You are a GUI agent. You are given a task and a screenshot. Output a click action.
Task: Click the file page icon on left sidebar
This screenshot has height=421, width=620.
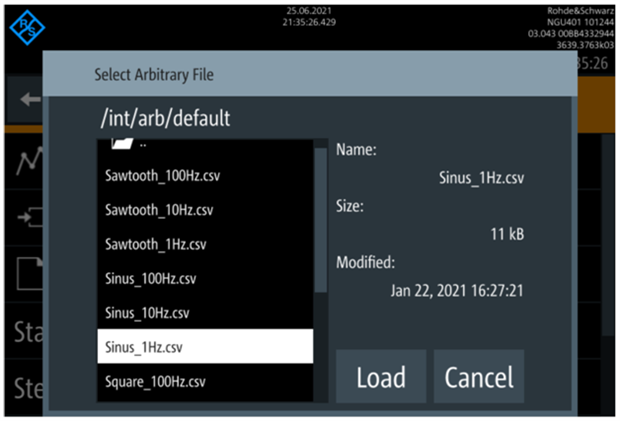[x=30, y=274]
